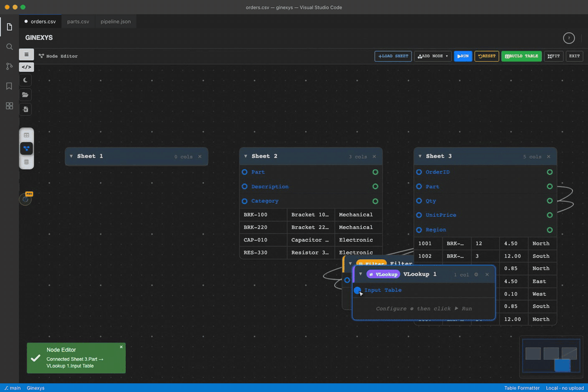Open the Explorer icon in activity bar

9,27
